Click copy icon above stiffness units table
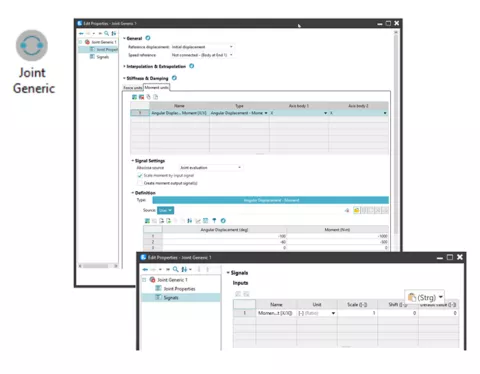This screenshot has height=374, width=480. (x=148, y=97)
